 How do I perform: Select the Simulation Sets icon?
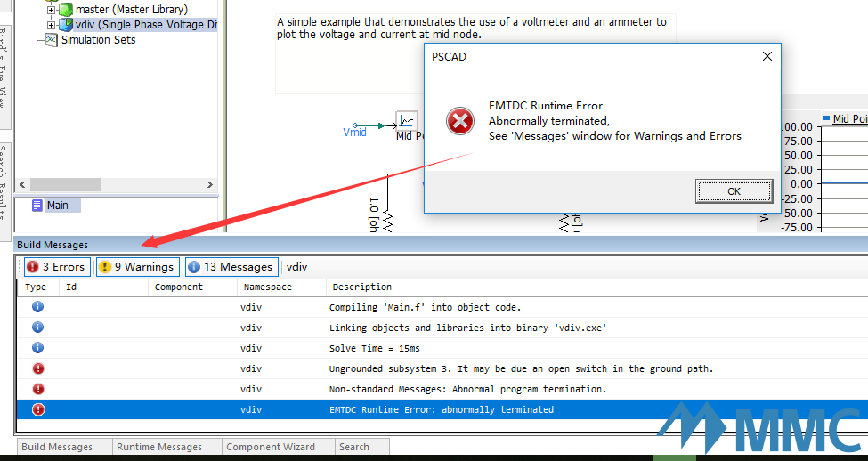[52, 40]
